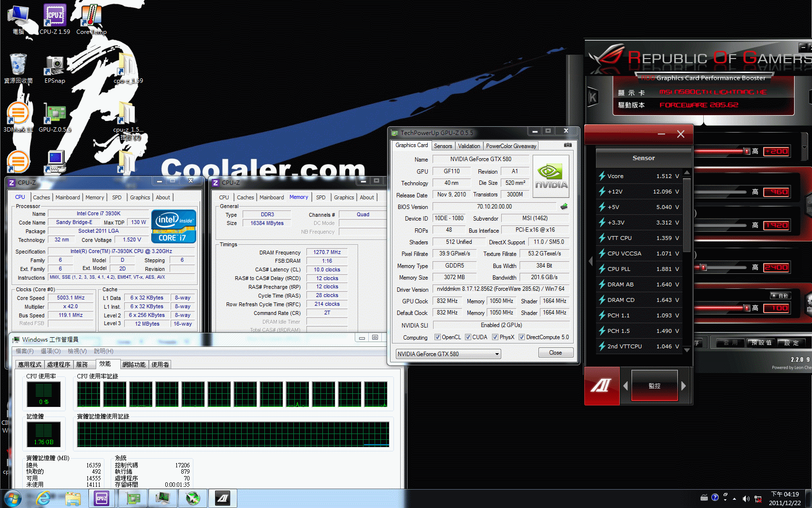The height and width of the screenshot is (508, 812).
Task: Click the GPU-Z BIOS save chip icon
Action: click(564, 207)
